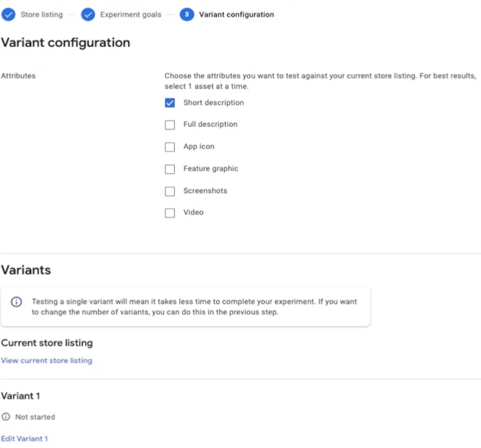481x448 pixels.
Task: Check the Screenshots attribute box
Action: 170,191
